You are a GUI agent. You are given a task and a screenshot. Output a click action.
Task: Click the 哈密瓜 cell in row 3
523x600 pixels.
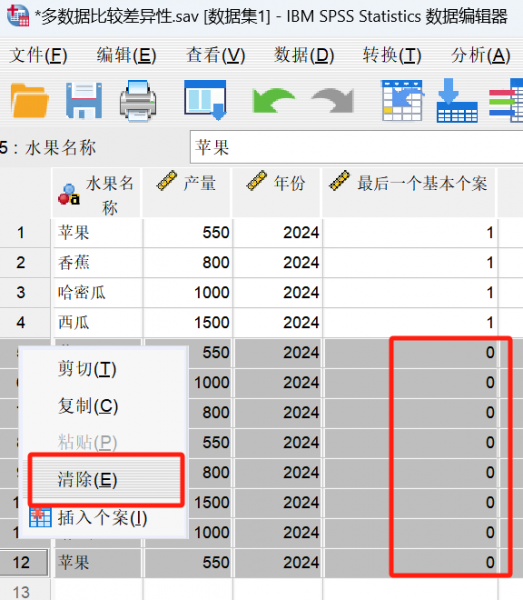98,292
